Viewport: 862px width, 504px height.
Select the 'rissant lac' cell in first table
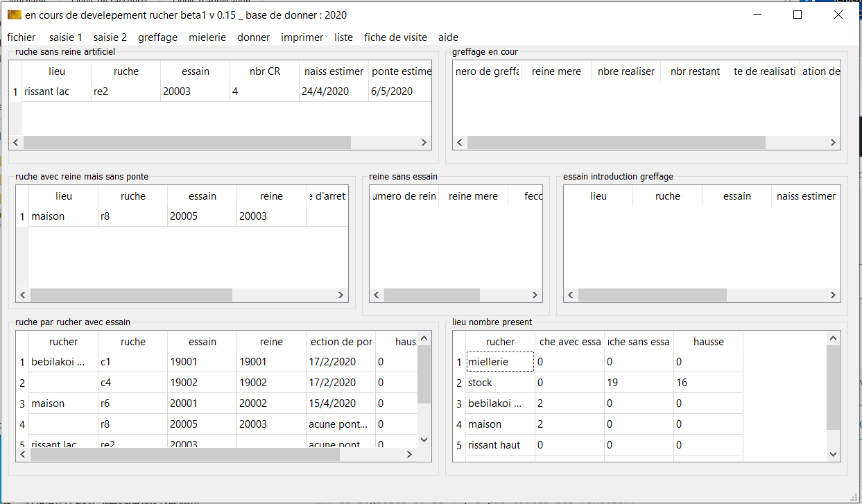(x=55, y=92)
